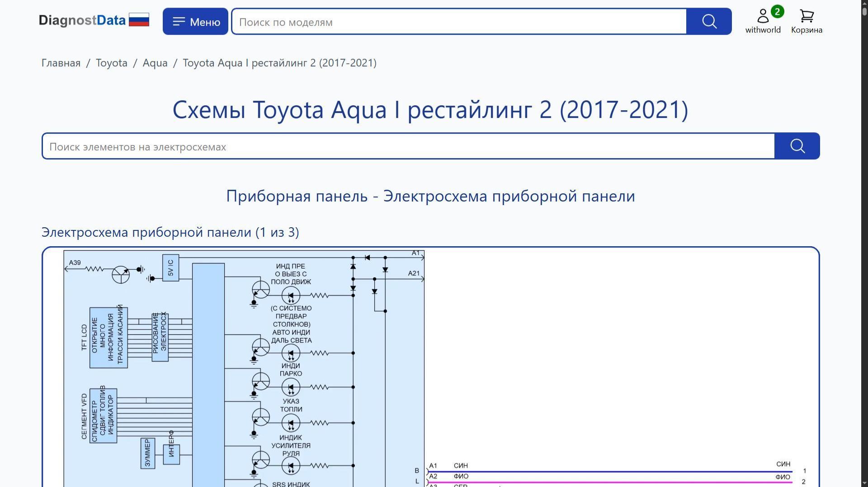
Task: Click the АВТО ИНДИ ДАЛЬ СВЕТА label
Action: point(291,336)
